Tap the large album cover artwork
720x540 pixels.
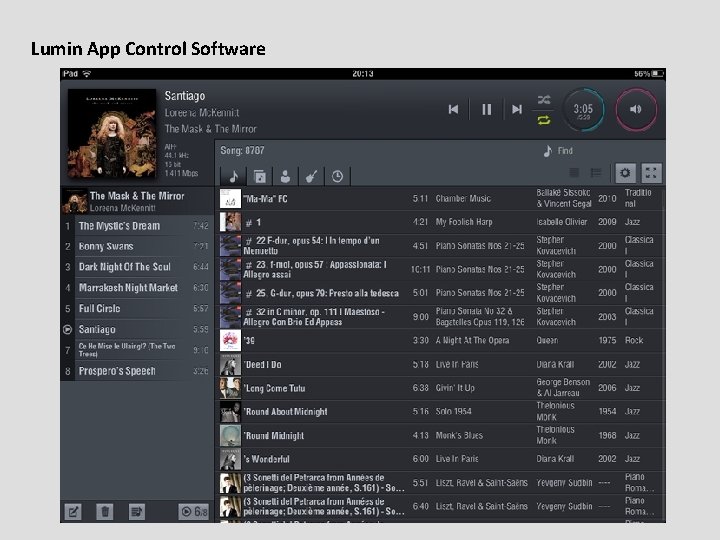[x=112, y=134]
